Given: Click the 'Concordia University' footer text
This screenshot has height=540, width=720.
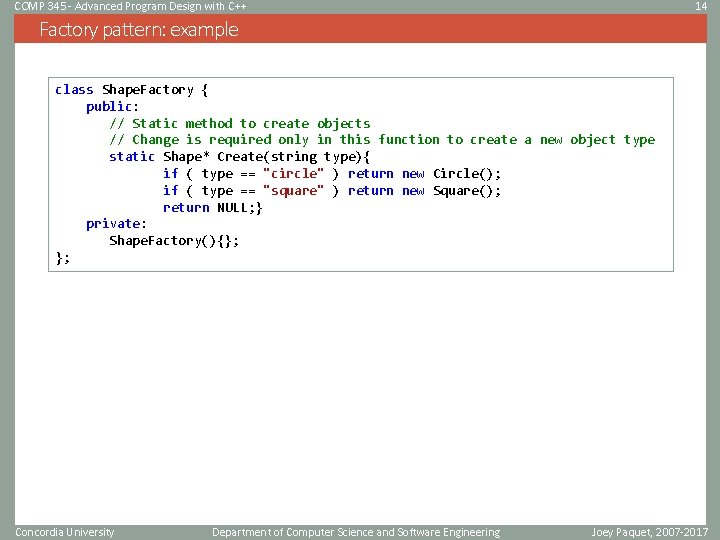Looking at the screenshot, I should pos(65,532).
